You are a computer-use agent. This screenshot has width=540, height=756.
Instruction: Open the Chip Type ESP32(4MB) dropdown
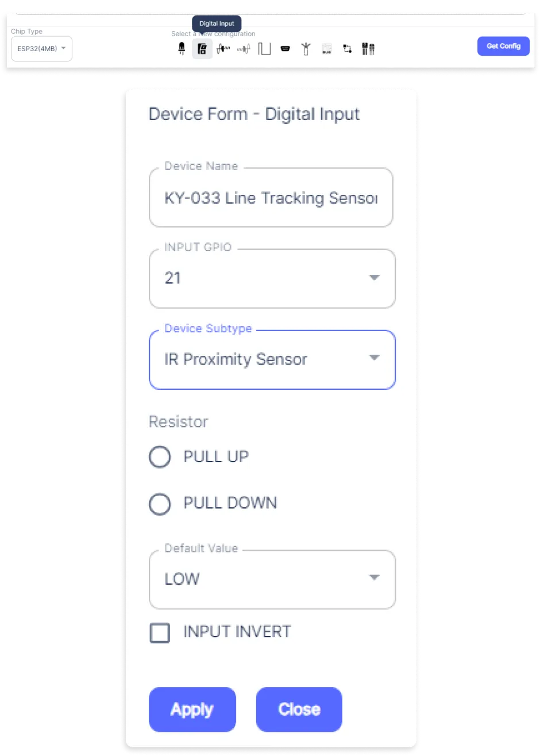[41, 49]
